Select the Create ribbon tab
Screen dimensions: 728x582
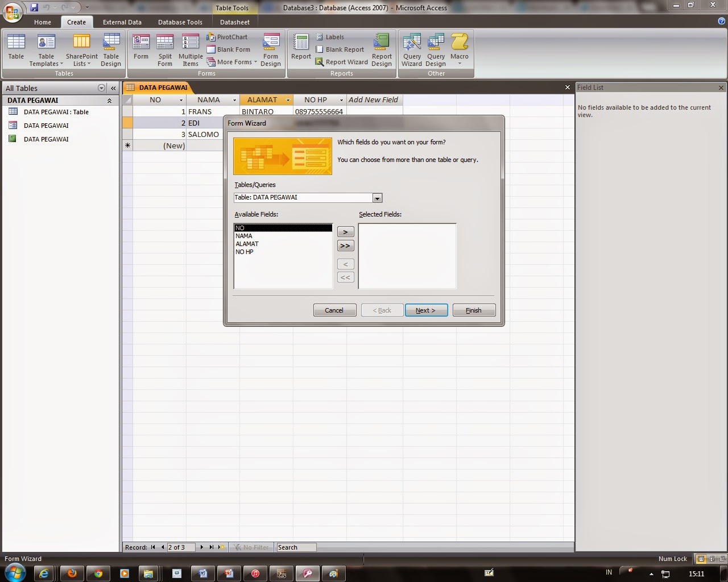[x=76, y=22]
